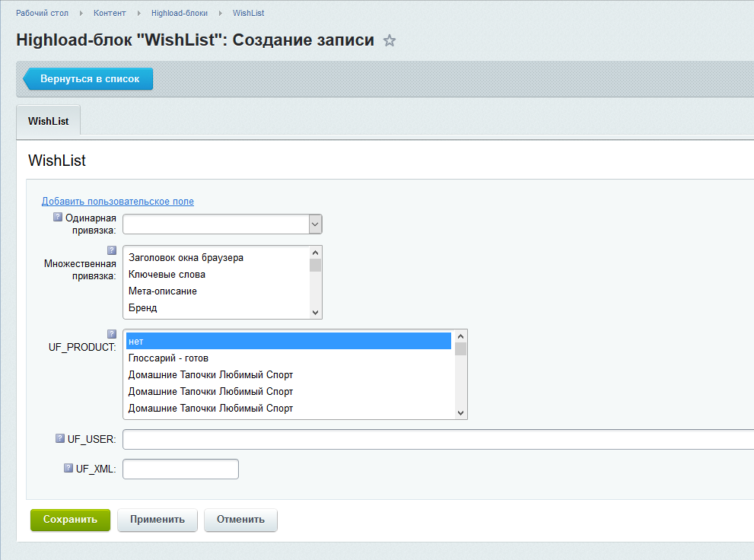Click the Отменить button
Image resolution: width=754 pixels, height=560 pixels.
(240, 520)
